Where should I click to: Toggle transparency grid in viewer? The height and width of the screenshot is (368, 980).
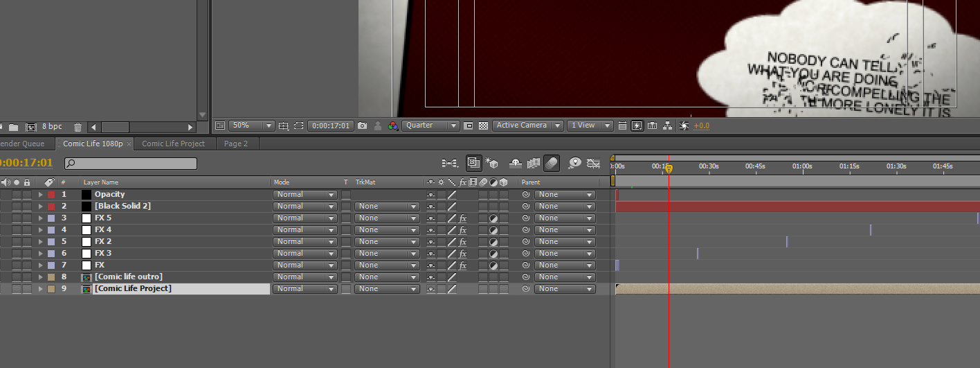[x=483, y=125]
